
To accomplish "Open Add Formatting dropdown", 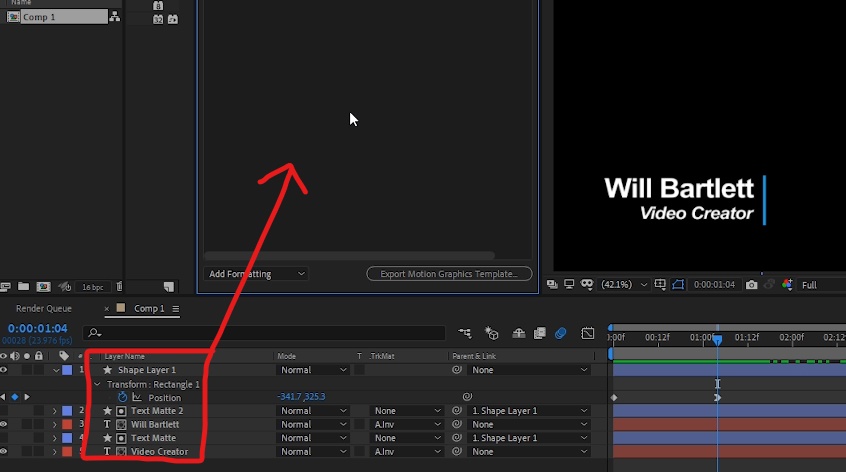I will 256,273.
